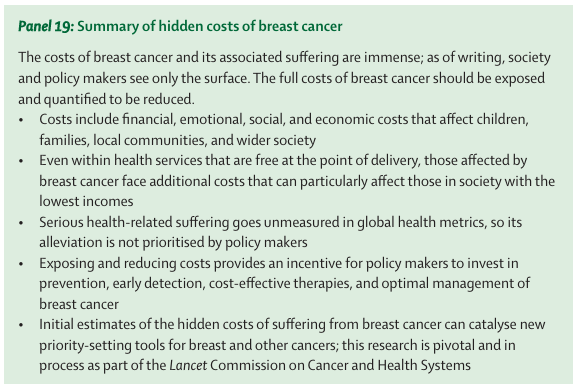Click the first bullet marker before "Costs include financial"
578x388 pixels.
[21, 120]
